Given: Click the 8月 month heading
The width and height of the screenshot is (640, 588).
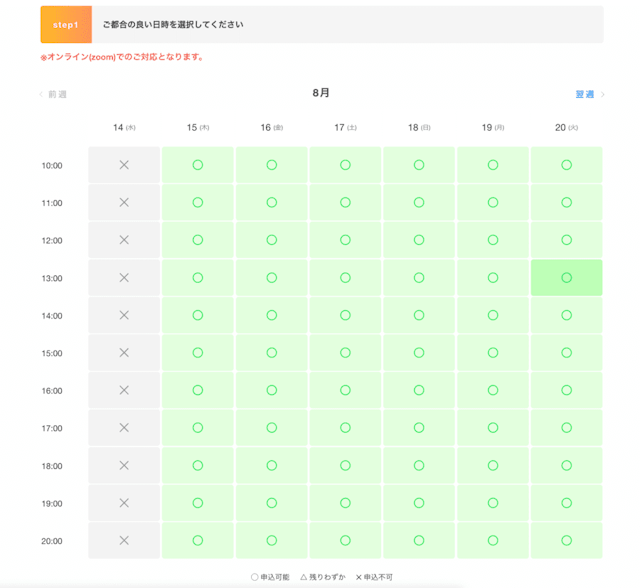Looking at the screenshot, I should tap(321, 93).
